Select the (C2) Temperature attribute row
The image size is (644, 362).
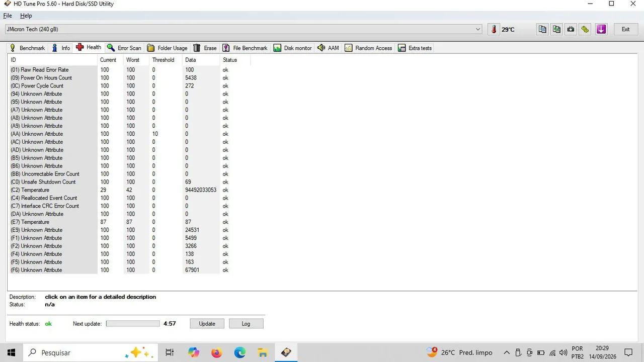pyautogui.click(x=128, y=190)
